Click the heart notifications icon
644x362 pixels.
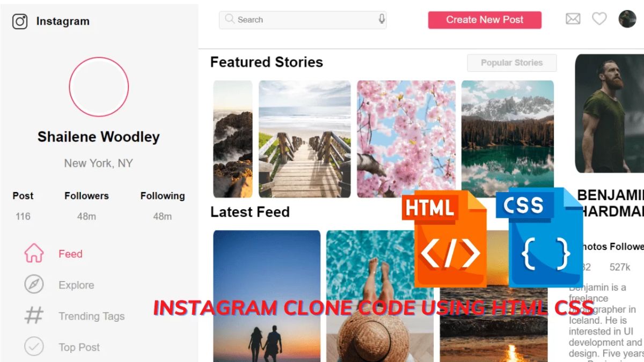599,19
